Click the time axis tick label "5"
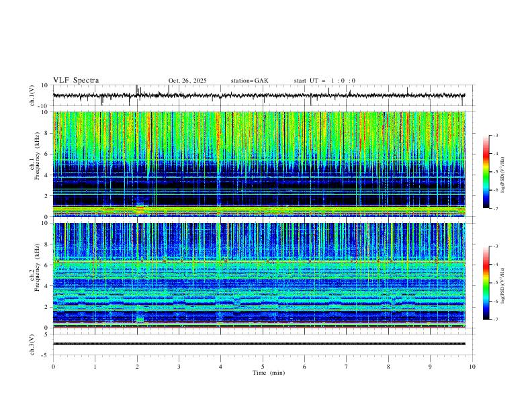532x411 pixels. [x=263, y=367]
